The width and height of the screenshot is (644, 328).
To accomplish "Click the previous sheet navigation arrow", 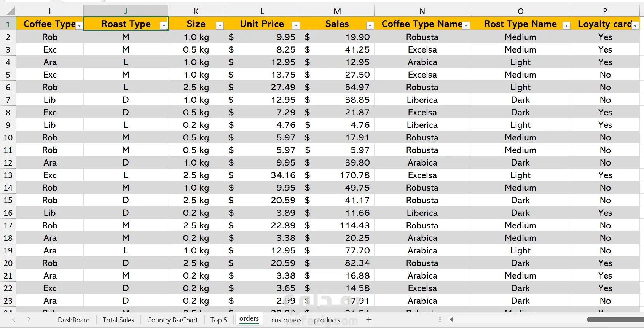I will tap(14, 319).
